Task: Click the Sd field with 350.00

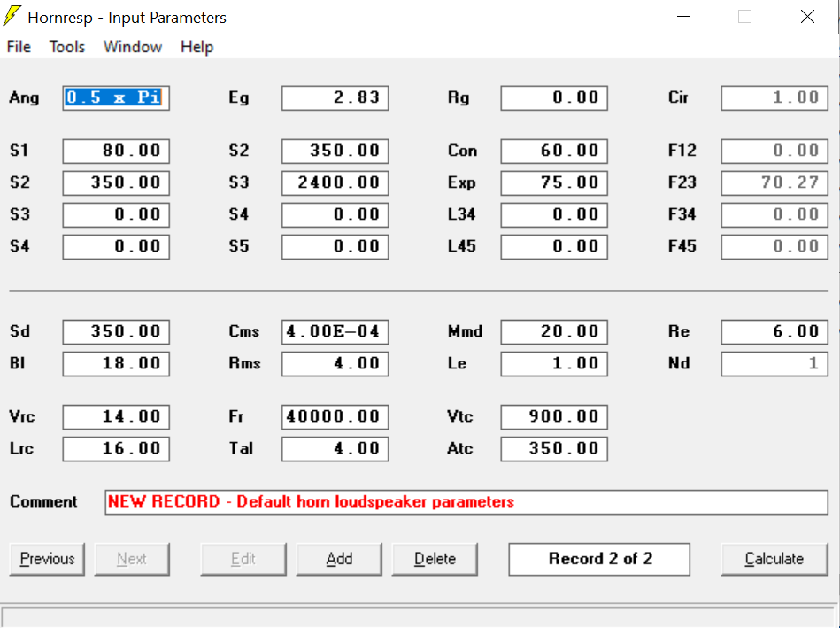Action: tap(116, 332)
